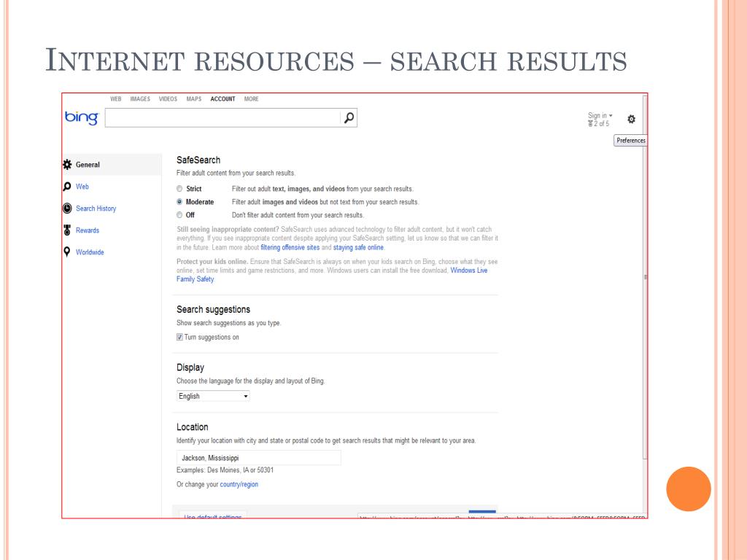Click the Bing logo
747x560 pixels.
click(x=82, y=117)
